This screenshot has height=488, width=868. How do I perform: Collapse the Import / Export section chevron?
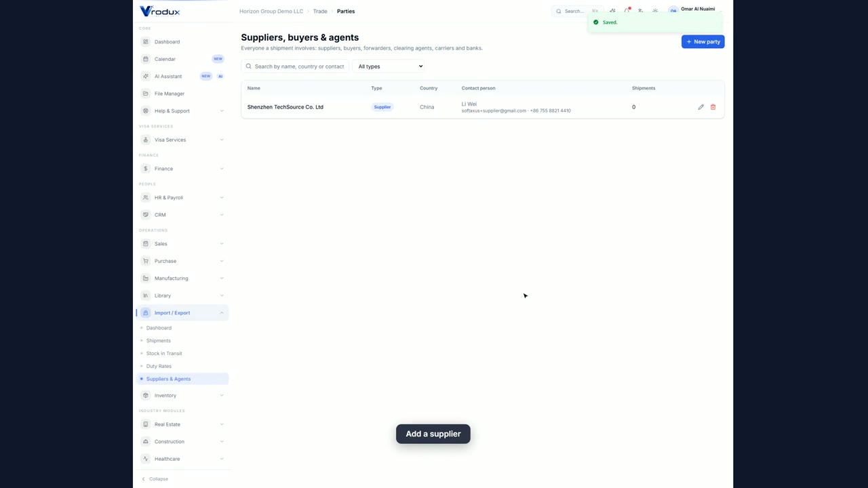point(222,313)
